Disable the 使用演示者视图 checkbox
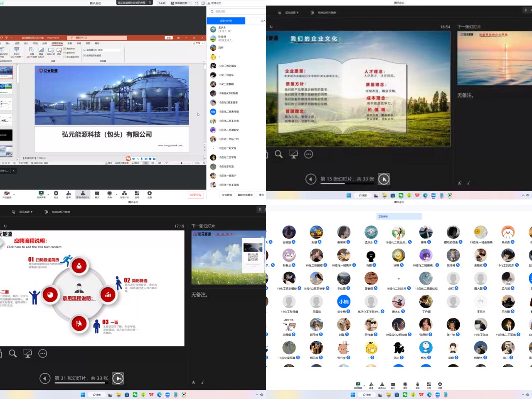This screenshot has height=399, width=532. pyautogui.click(x=84, y=55)
